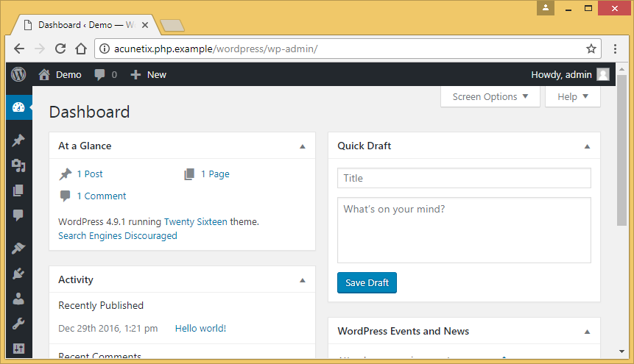The image size is (634, 364).
Task: Click the Recently Published heading
Action: coord(101,306)
